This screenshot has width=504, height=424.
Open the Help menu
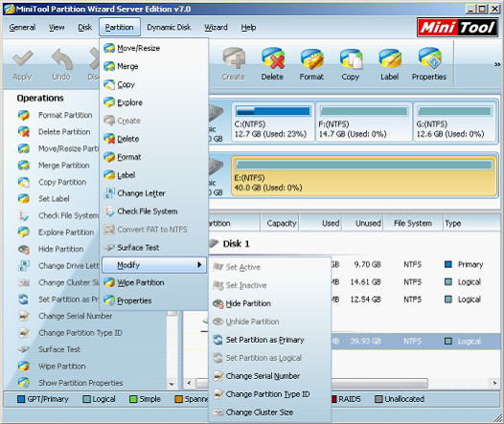[248, 28]
